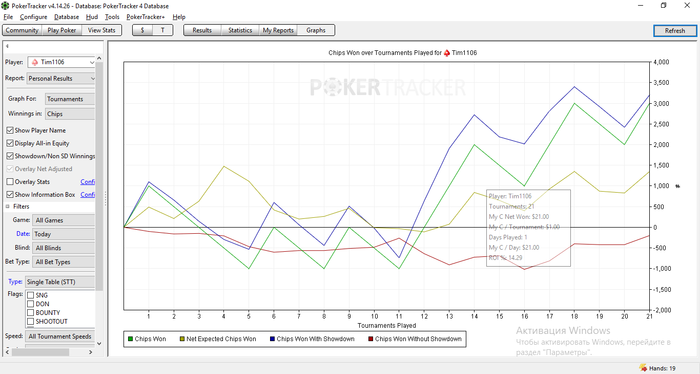Click Tournaments Played axis label
700x374 pixels.
(387, 325)
